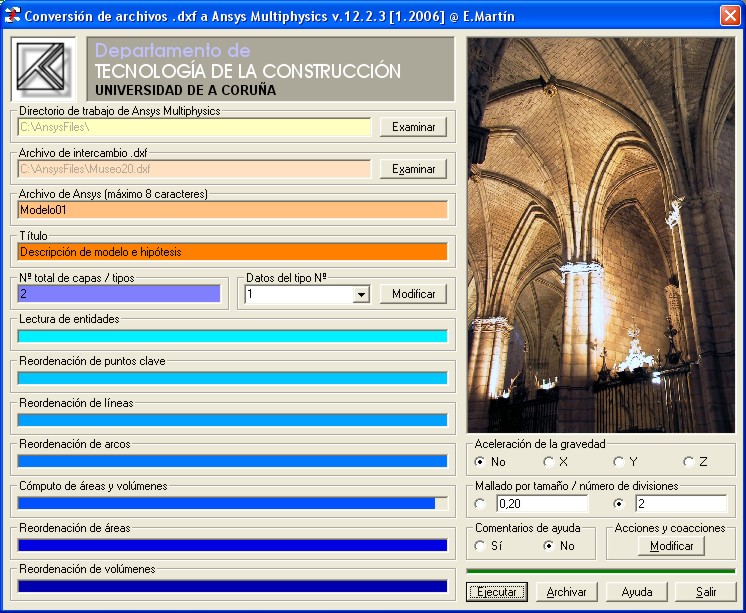Image resolution: width=746 pixels, height=613 pixels.
Task: Open the Datos del tipo Nº dropdown
Action: click(361, 294)
